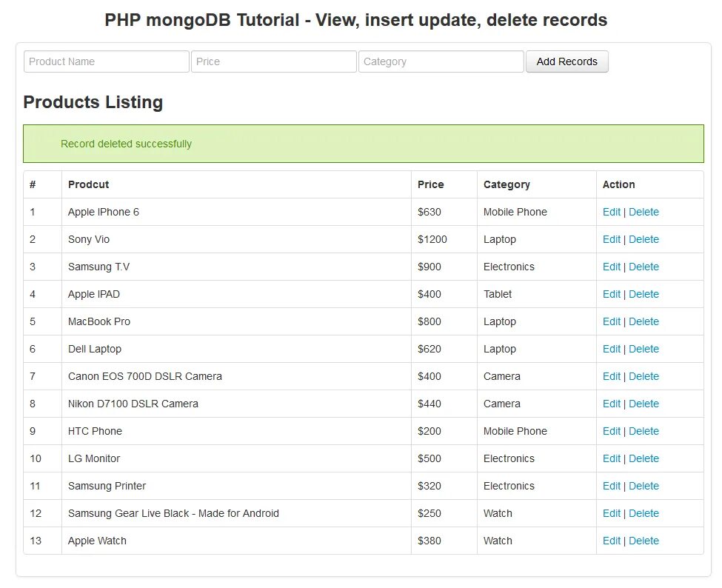Edit the Canon EOS 700D record

click(x=612, y=376)
